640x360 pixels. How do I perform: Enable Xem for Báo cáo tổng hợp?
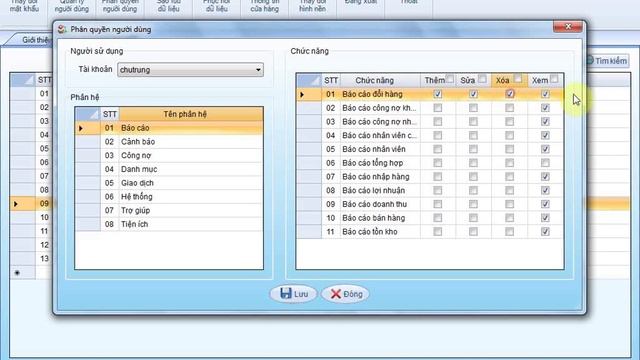545,163
